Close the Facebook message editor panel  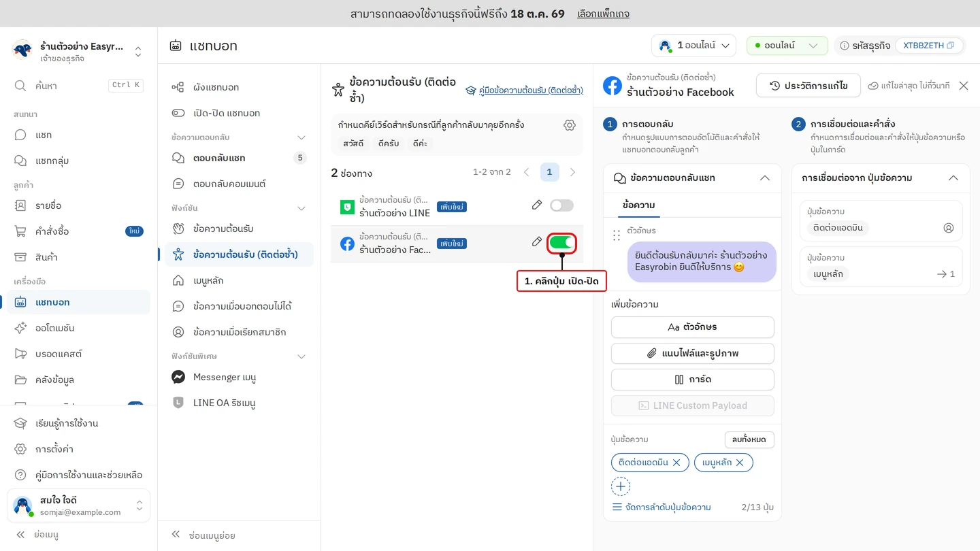pyautogui.click(x=964, y=86)
